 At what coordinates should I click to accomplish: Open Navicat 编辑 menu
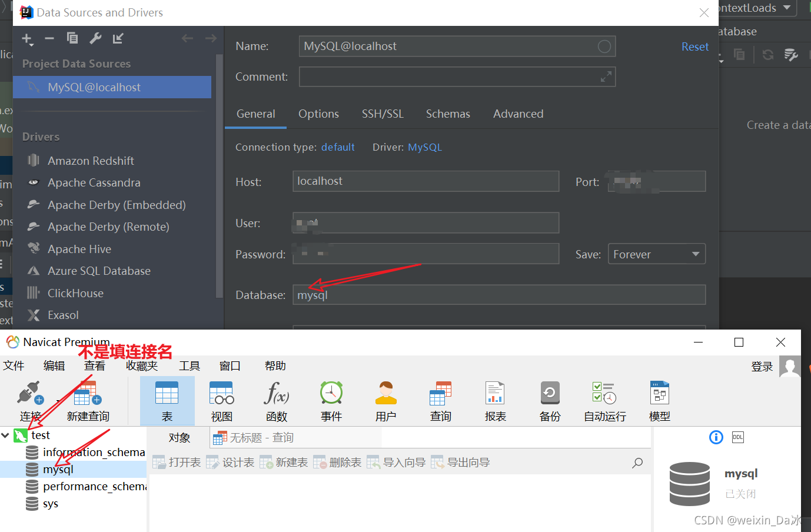click(54, 366)
